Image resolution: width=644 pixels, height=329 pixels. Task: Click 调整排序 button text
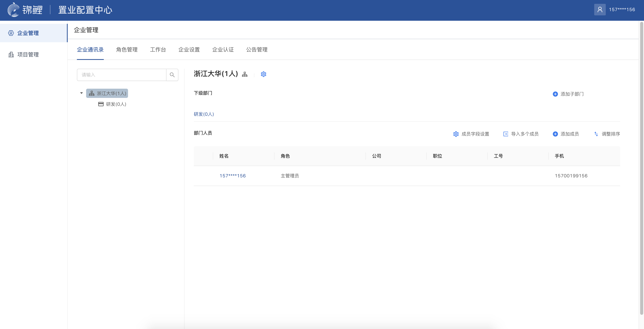[x=611, y=134]
